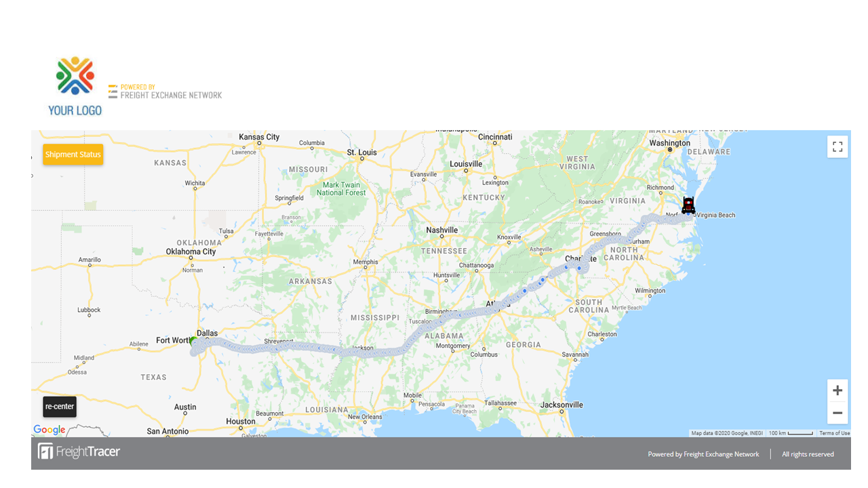Open the map Terms of Use link
The width and height of the screenshot is (868, 488).
(834, 433)
